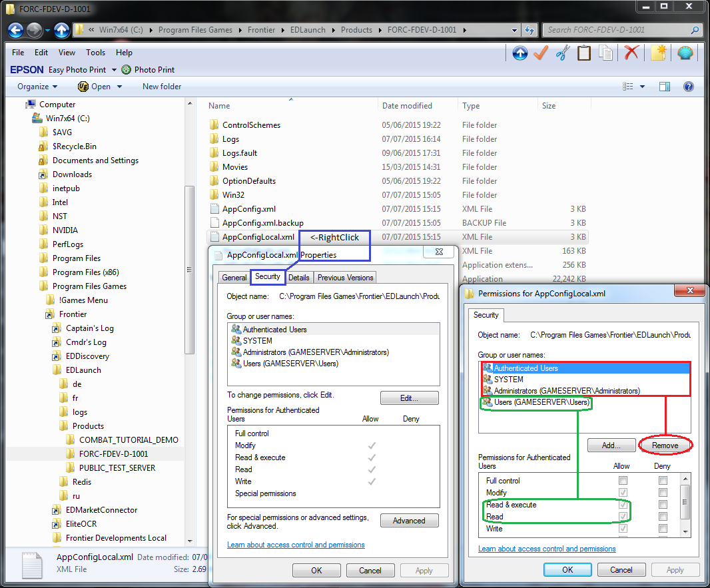Click the Remove button in Permissions dialog
The width and height of the screenshot is (710, 588).
(665, 445)
